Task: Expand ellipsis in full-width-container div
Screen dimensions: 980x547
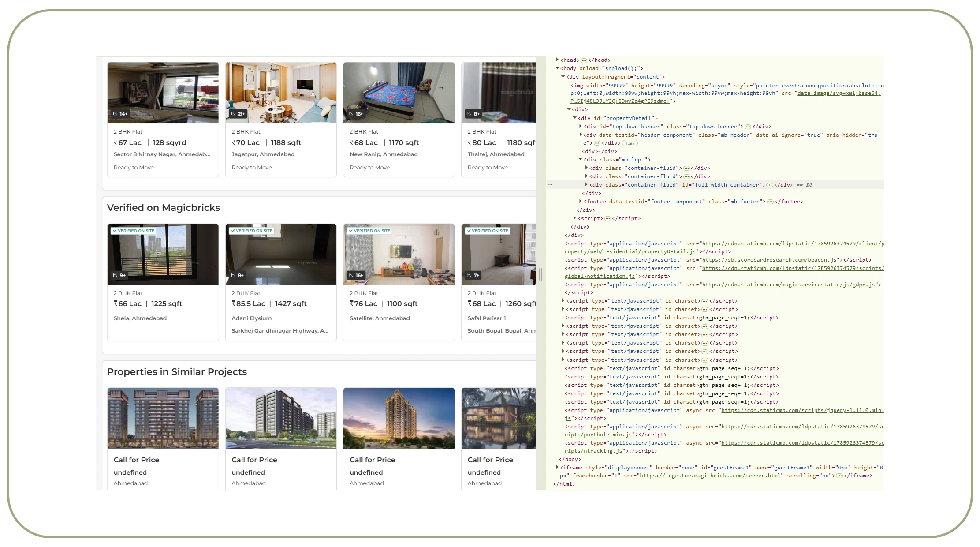Action: click(769, 185)
